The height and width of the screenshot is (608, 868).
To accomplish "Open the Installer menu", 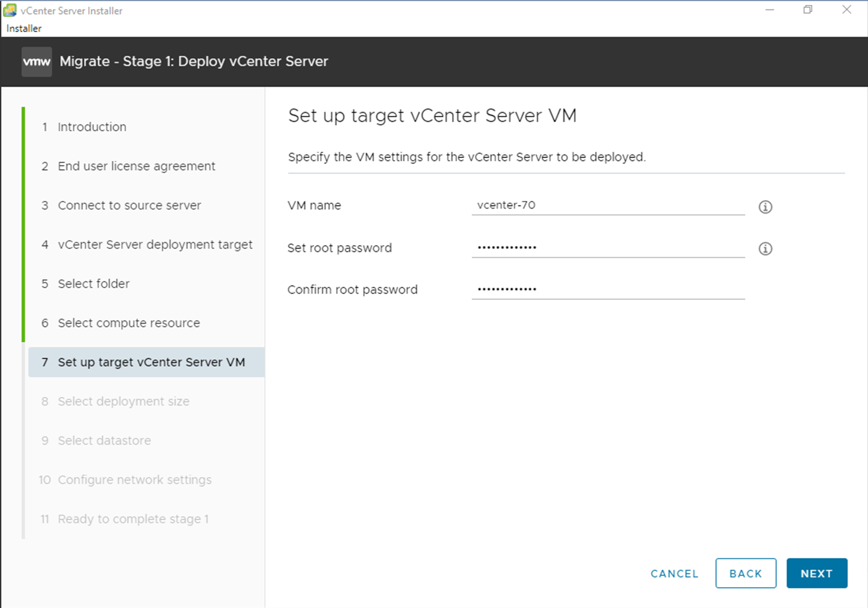I will [x=24, y=28].
